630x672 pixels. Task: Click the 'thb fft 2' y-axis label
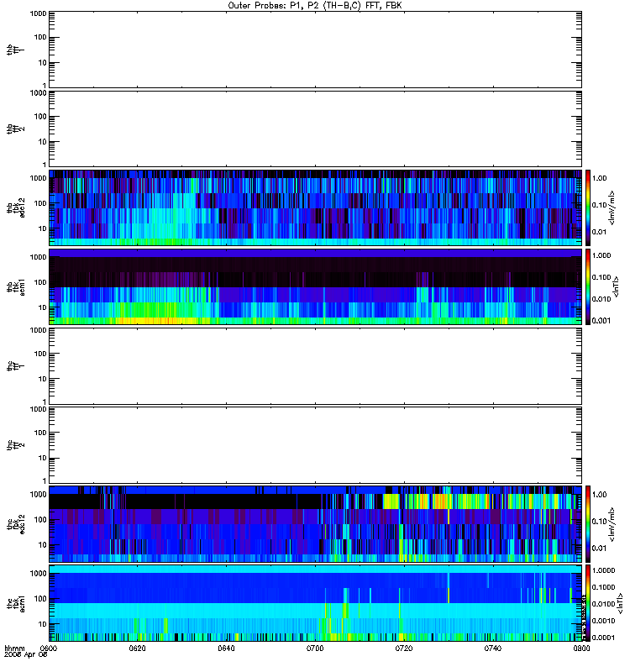(15, 129)
